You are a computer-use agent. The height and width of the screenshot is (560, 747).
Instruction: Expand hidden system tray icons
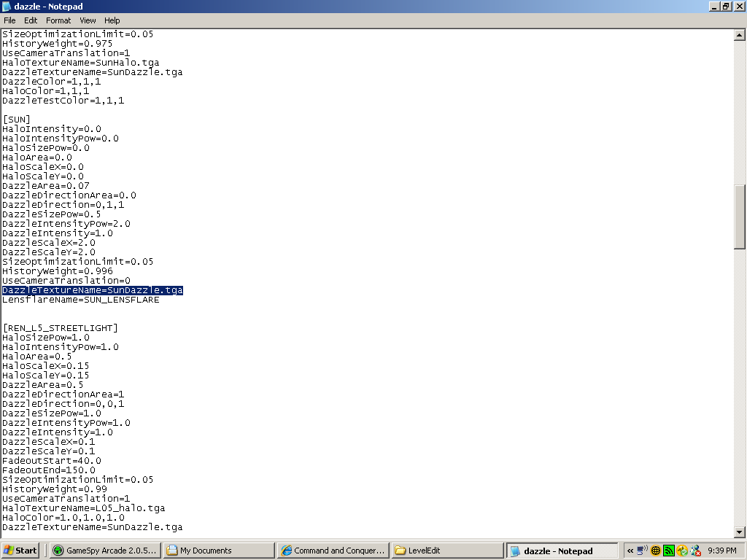(630, 551)
